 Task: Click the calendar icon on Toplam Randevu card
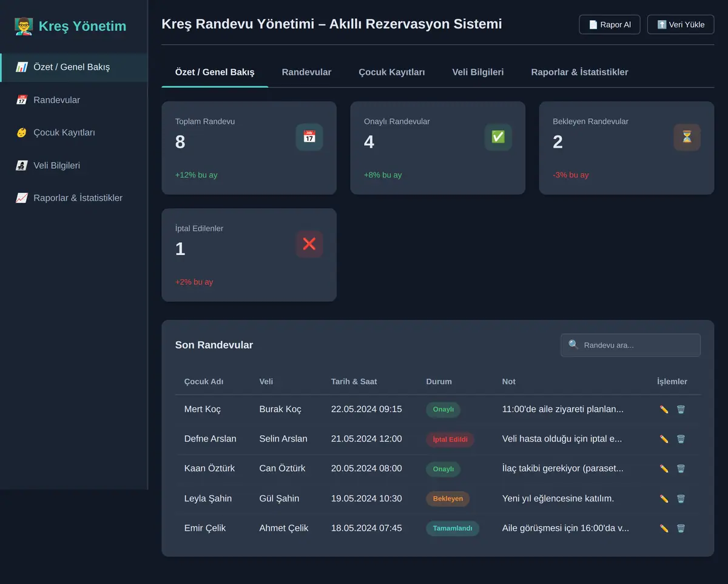(x=309, y=137)
